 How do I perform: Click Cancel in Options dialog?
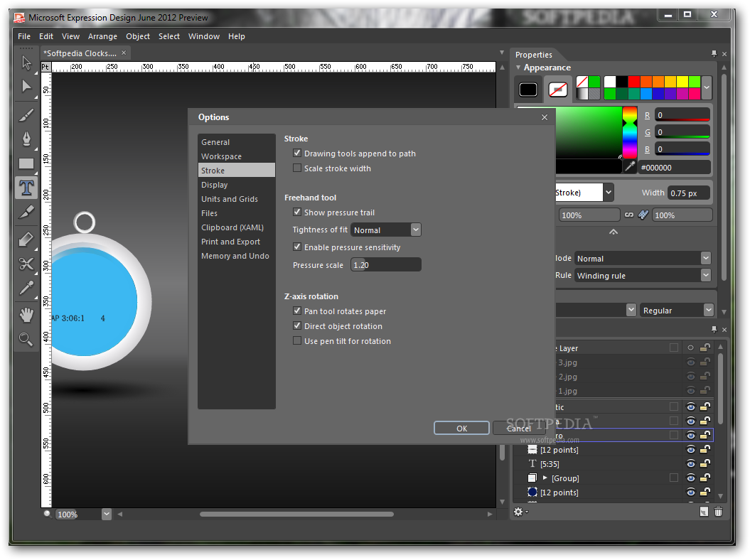tap(520, 428)
